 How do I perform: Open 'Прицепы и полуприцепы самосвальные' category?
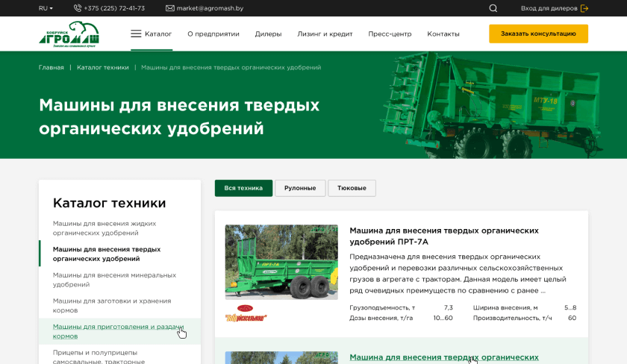[x=99, y=357]
